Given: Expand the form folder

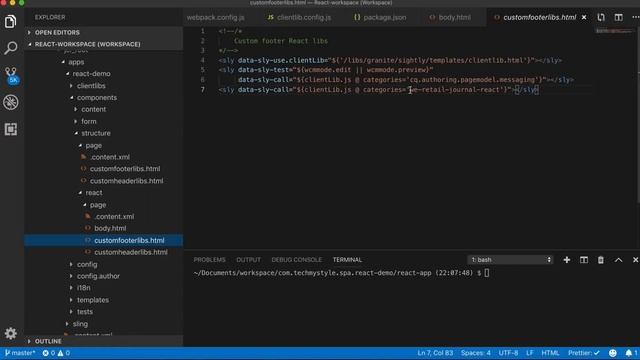Looking at the screenshot, I should click(x=89, y=122).
